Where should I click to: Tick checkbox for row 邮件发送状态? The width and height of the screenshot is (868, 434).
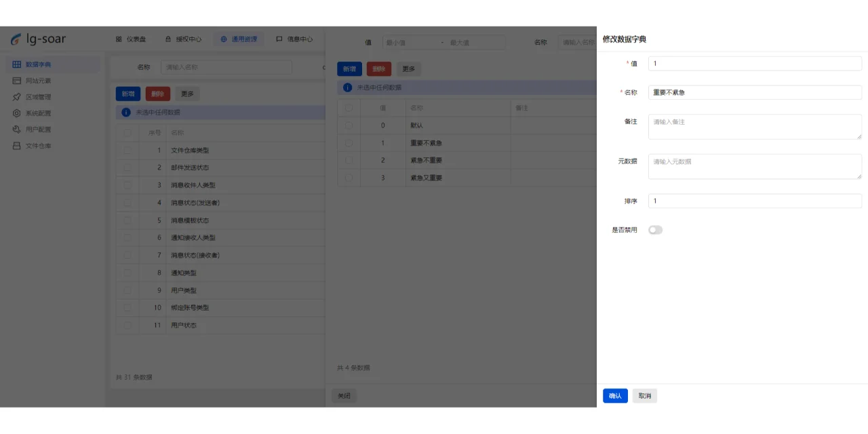coord(127,167)
